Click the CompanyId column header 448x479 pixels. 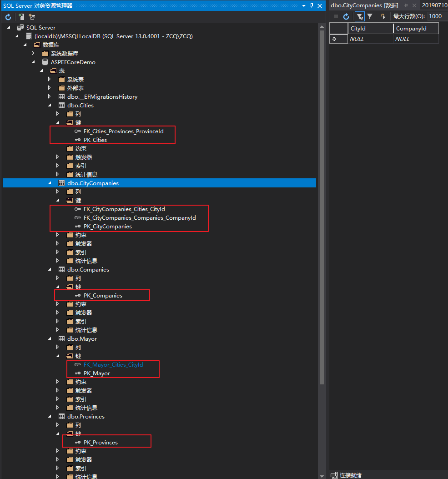point(416,29)
